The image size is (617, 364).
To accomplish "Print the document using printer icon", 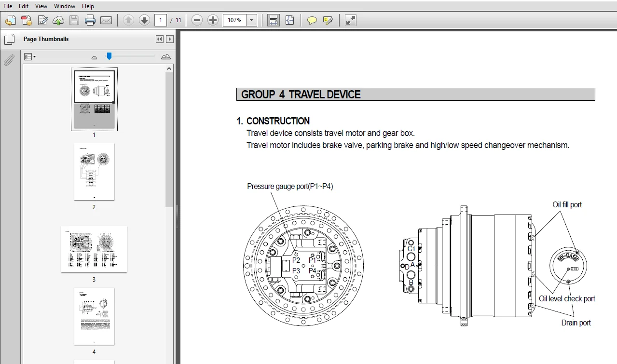I will (x=90, y=20).
